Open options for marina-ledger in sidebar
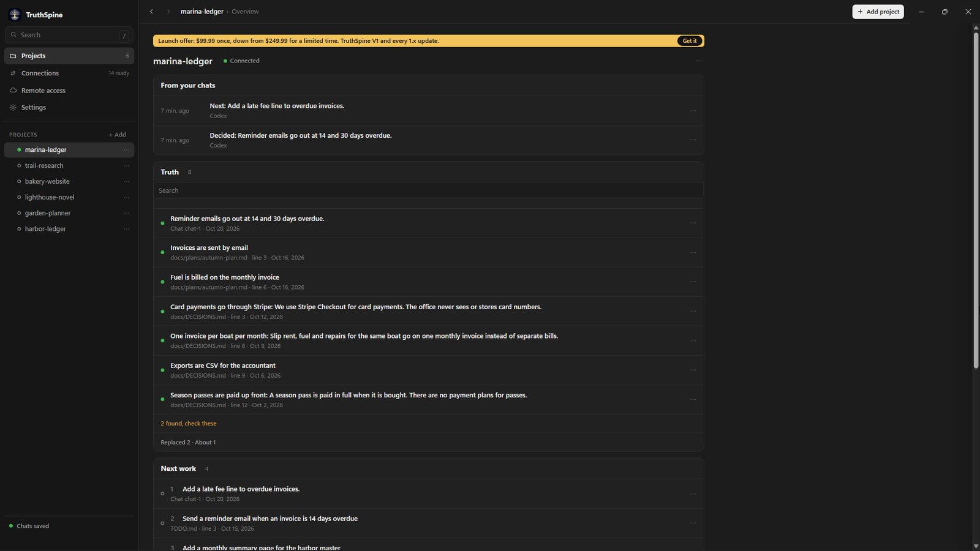This screenshot has width=980, height=551. click(x=126, y=150)
